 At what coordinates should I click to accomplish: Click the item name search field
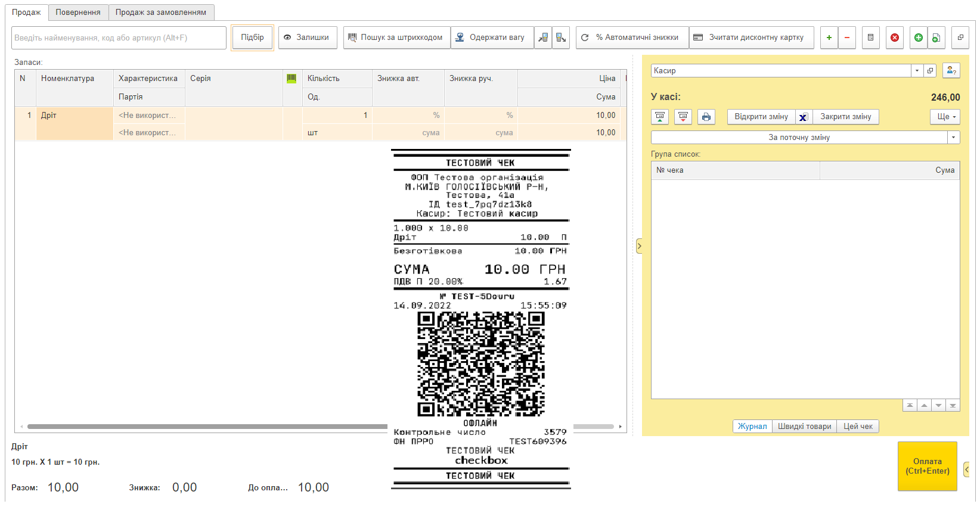119,38
